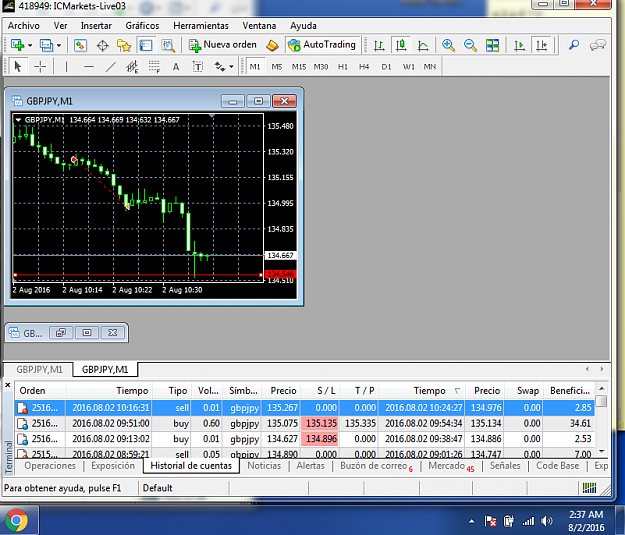Restore the minimized GB... chart window

click(61, 332)
